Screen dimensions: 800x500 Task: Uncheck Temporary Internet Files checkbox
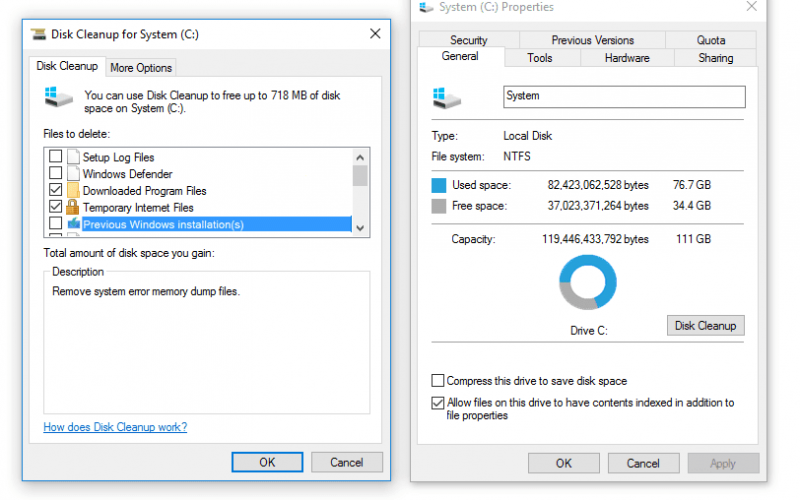pyautogui.click(x=56, y=207)
